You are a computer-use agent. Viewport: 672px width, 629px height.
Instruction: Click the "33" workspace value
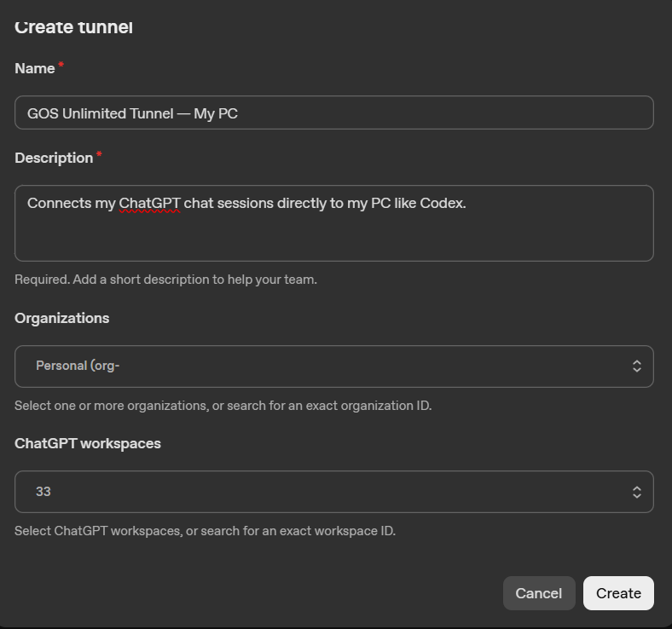coord(43,492)
